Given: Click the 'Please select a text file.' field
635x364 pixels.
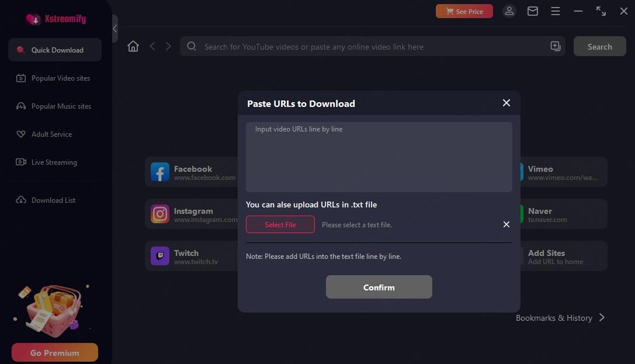Looking at the screenshot, I should click(x=357, y=225).
